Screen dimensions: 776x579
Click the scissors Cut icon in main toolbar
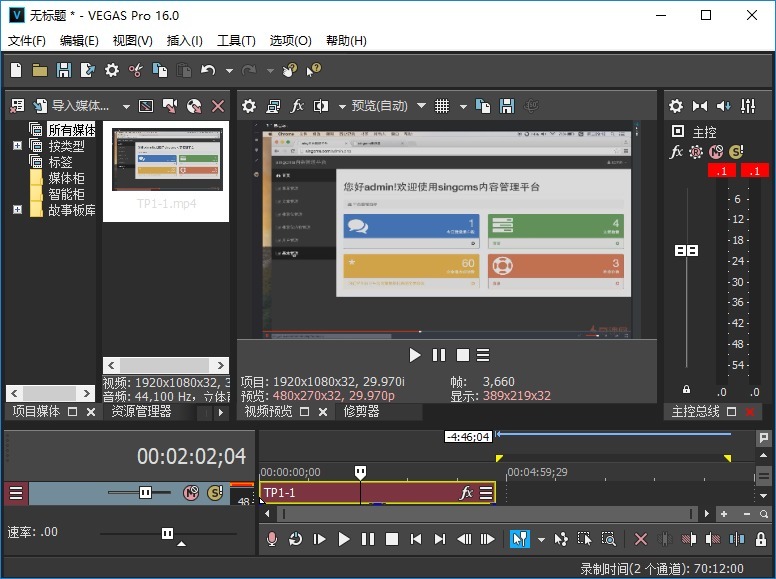point(136,70)
